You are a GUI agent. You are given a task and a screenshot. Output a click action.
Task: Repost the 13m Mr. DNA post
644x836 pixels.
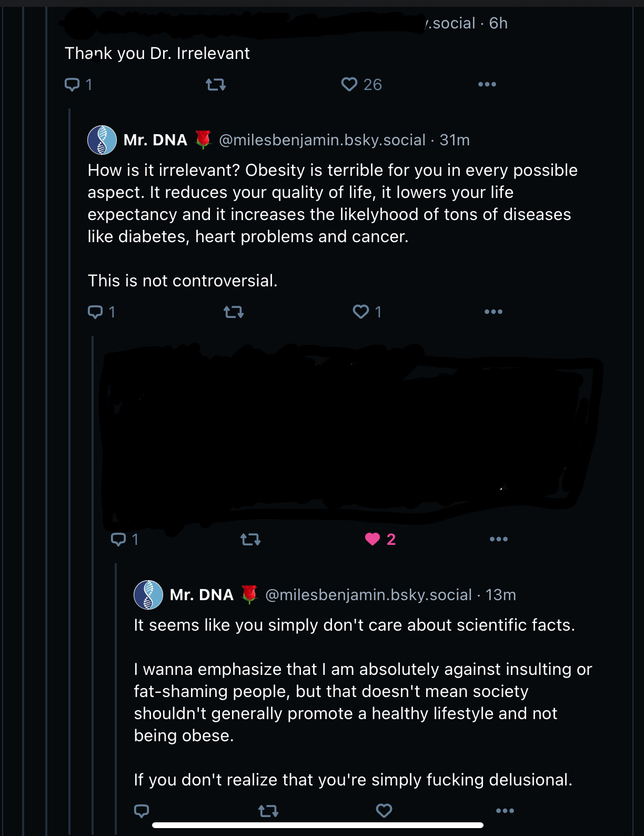[x=268, y=811]
